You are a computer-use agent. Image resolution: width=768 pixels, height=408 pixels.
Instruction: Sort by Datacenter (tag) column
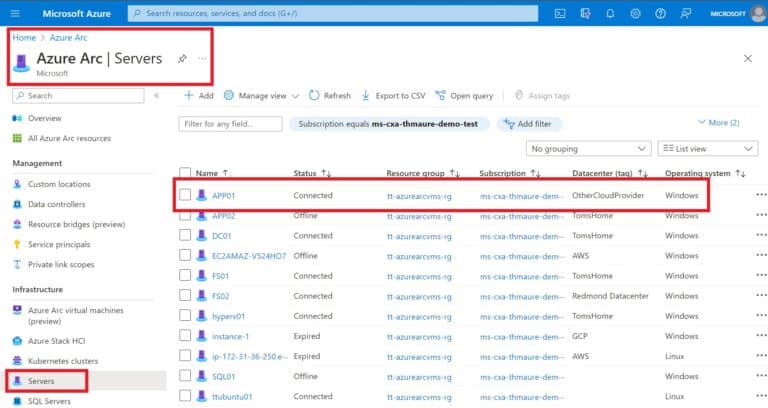tap(643, 173)
